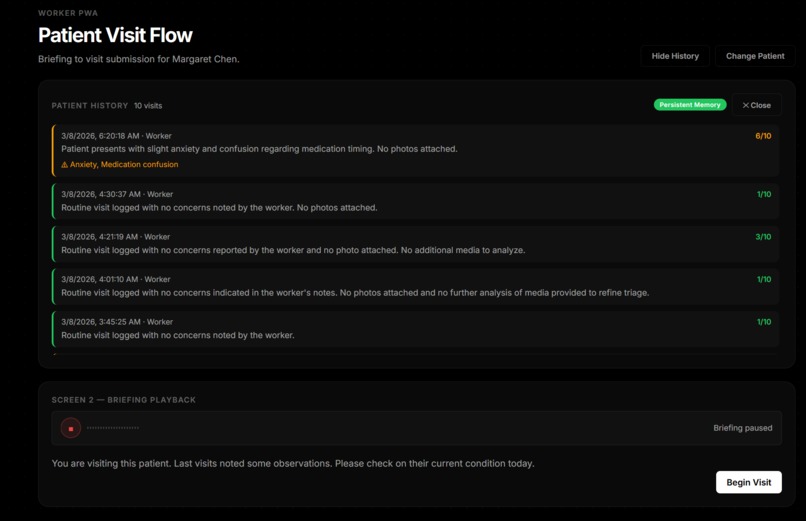Open Change Patient selector
This screenshot has width=806, height=521.
click(755, 56)
